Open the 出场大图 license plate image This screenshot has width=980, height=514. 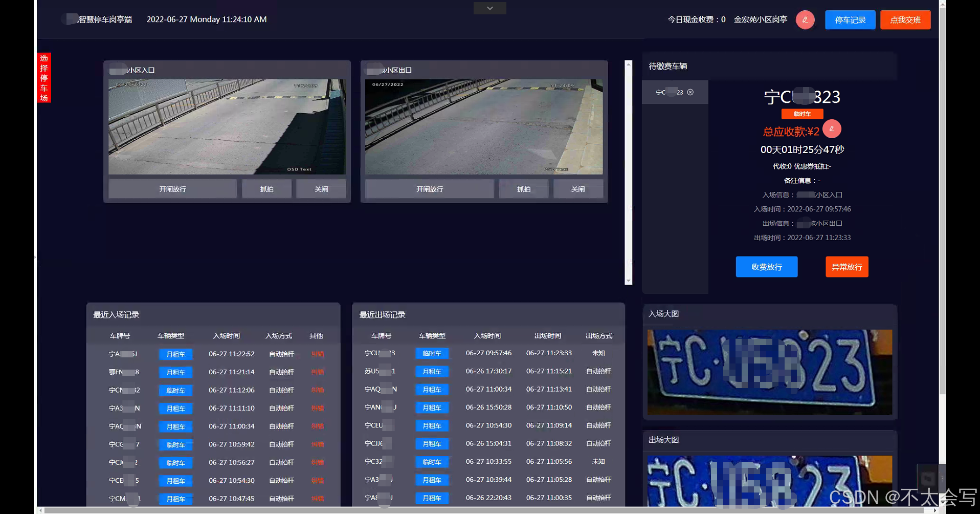coord(770,481)
